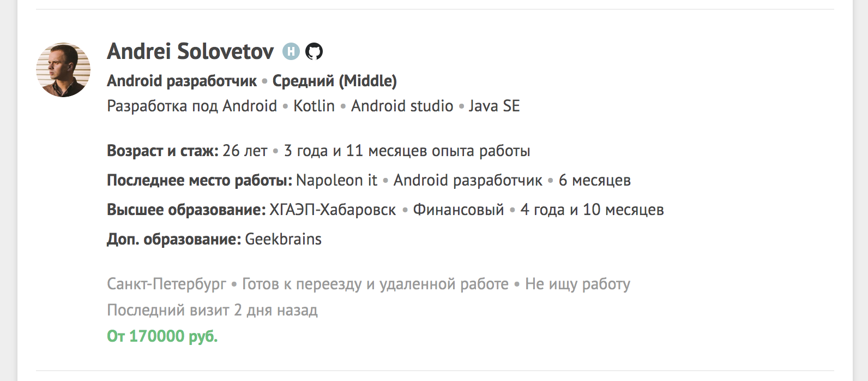Click the Финансовый faculty text

coord(458,210)
